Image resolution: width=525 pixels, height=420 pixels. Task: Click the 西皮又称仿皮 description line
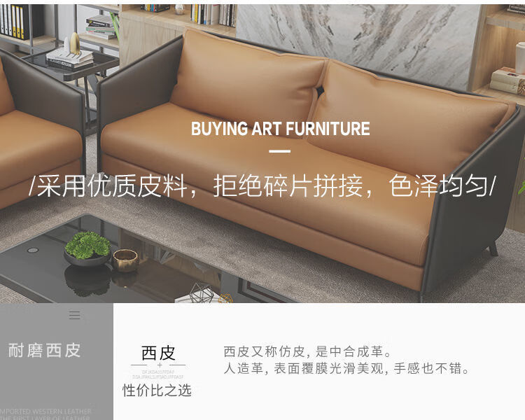pos(307,351)
